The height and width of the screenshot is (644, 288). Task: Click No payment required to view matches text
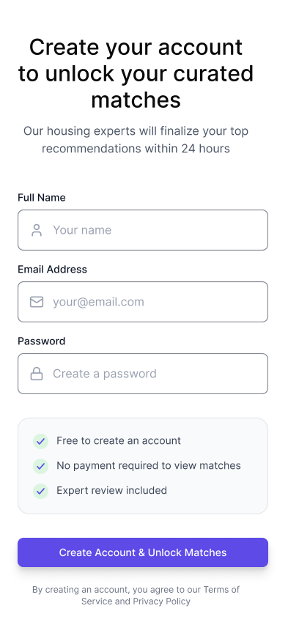click(149, 466)
